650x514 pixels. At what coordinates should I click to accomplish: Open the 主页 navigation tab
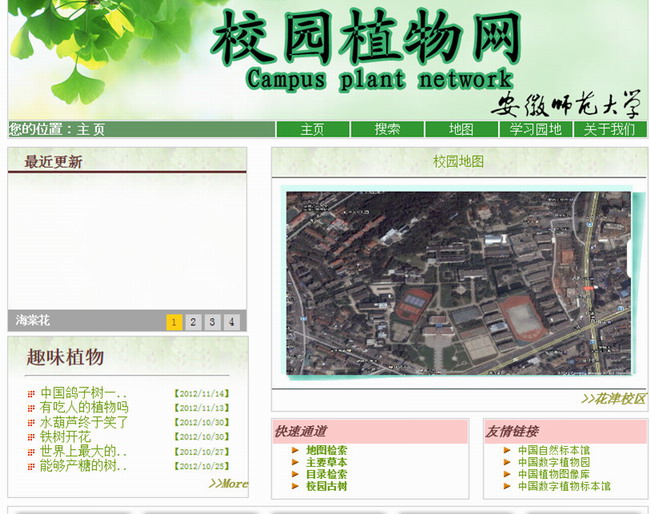[312, 129]
